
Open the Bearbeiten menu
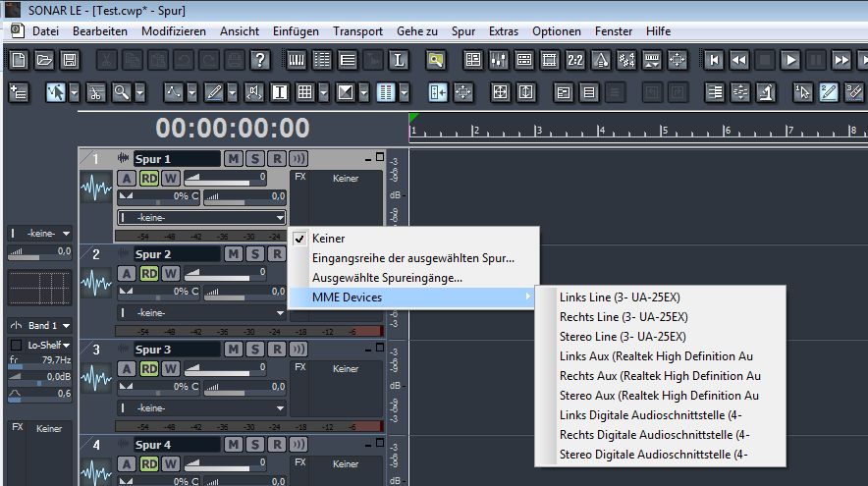pyautogui.click(x=99, y=31)
